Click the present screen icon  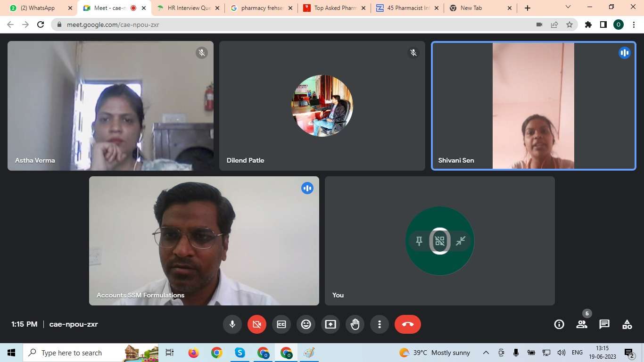tap(330, 324)
